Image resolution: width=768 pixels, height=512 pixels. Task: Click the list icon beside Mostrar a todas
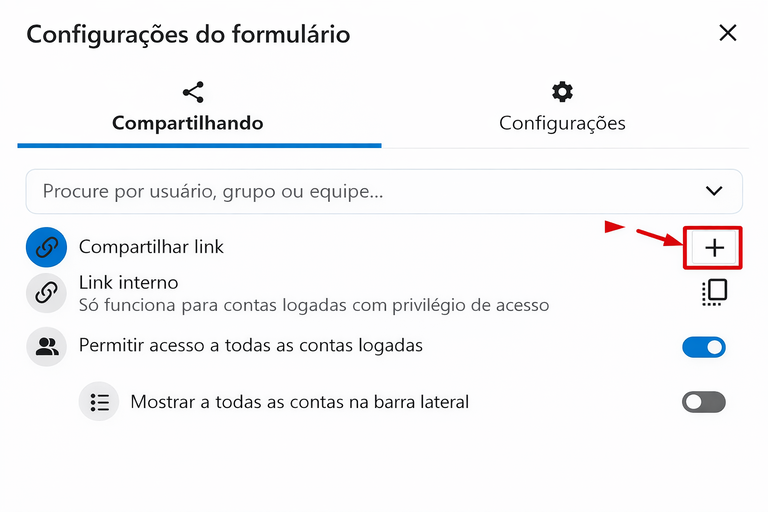(x=99, y=402)
